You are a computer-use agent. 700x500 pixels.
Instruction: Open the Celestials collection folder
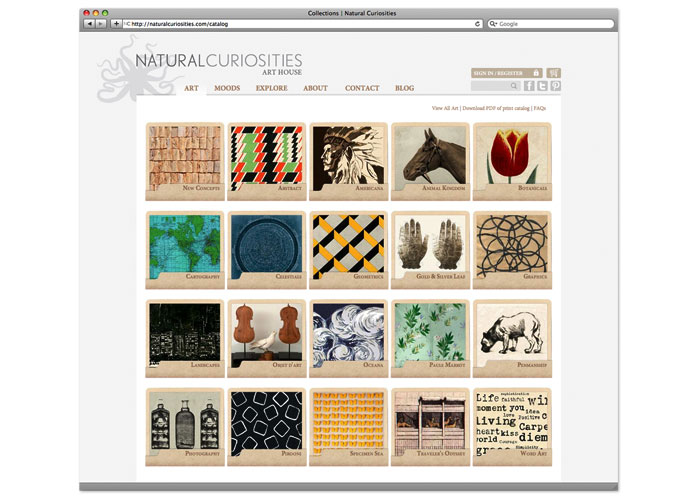click(x=267, y=250)
